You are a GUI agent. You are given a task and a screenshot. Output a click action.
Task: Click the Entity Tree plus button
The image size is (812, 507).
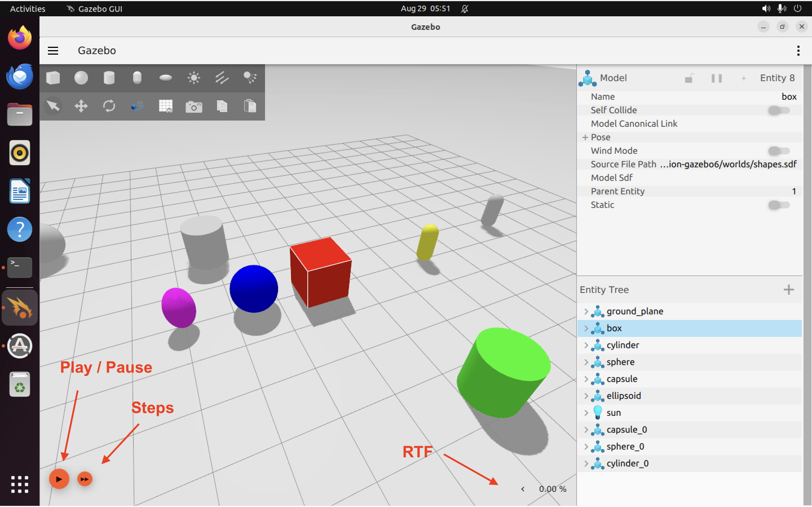789,289
